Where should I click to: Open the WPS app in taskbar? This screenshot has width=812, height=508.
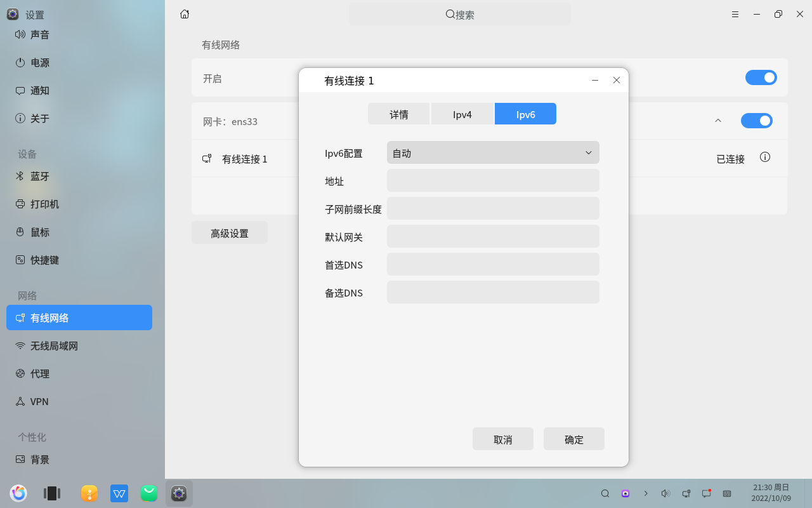click(x=119, y=493)
